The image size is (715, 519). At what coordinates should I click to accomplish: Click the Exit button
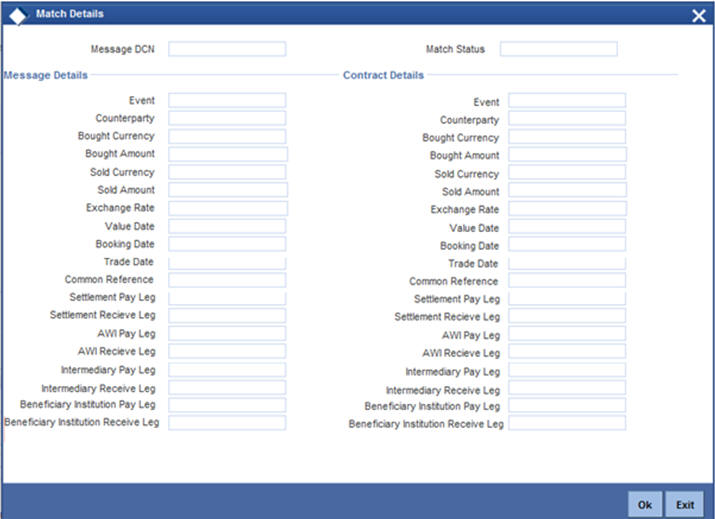click(x=685, y=504)
